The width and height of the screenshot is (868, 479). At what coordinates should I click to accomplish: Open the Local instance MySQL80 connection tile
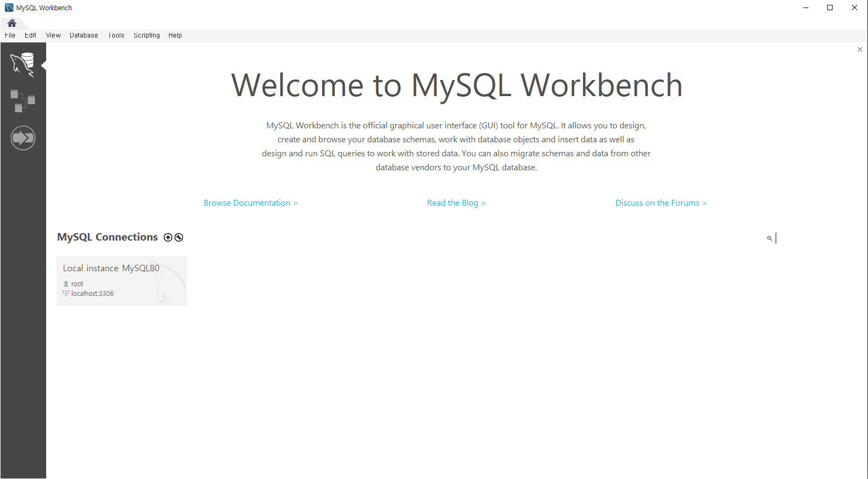click(x=121, y=281)
